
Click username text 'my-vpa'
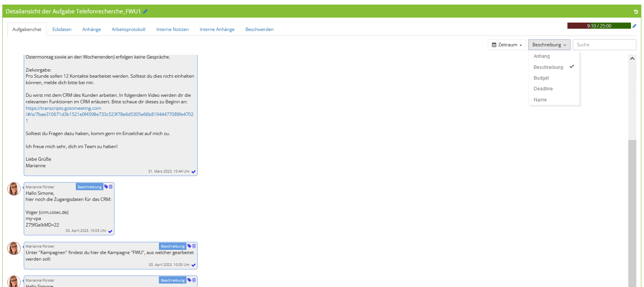pos(33,219)
